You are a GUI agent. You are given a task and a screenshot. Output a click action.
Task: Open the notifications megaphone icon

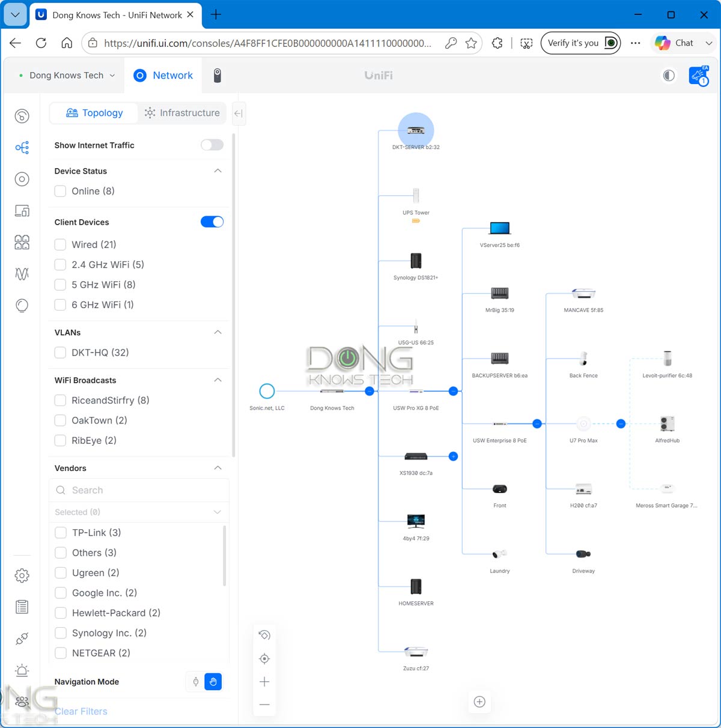[699, 76]
